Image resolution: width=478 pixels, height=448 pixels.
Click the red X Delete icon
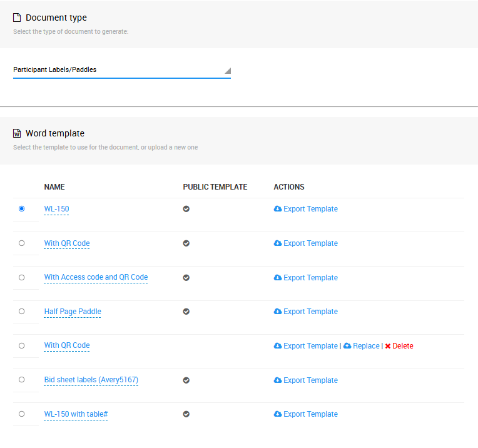388,346
